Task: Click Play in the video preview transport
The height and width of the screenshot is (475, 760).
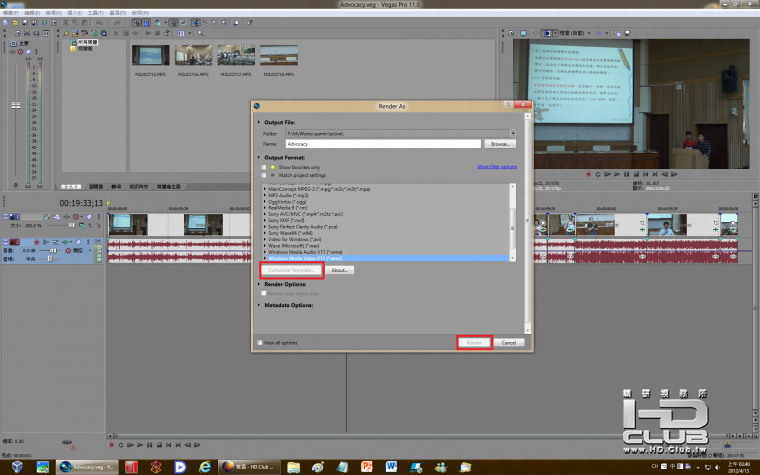Action: [617, 174]
